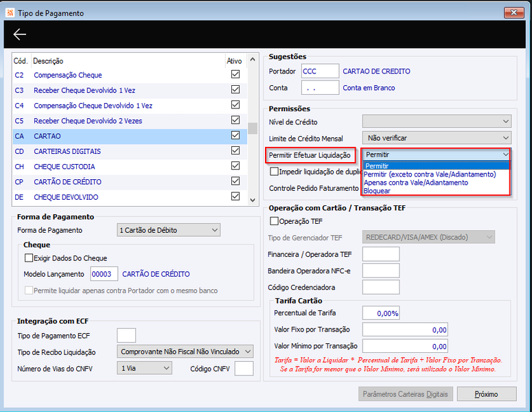Uncheck Ativo for Compensação Cheque row
Viewport: 532px width, 412px height.
[235, 74]
